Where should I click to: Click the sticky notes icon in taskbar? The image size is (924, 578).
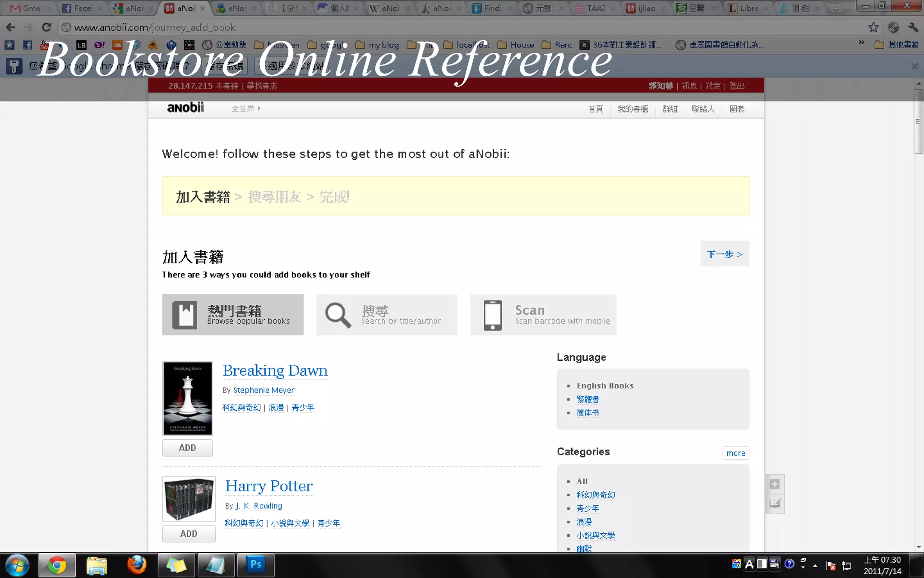point(176,565)
